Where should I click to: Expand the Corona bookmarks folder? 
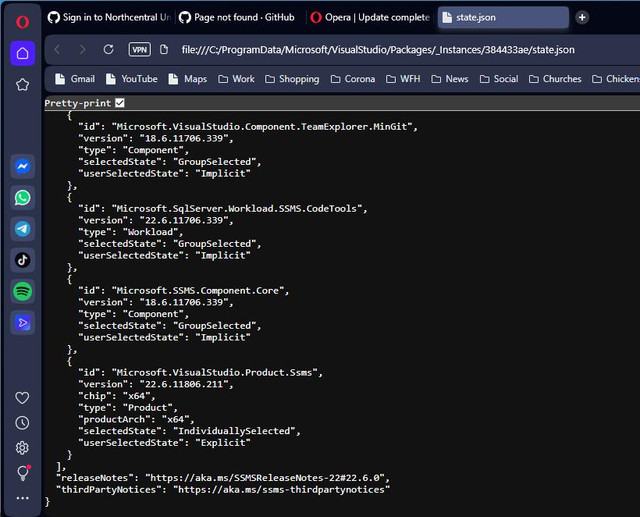pos(353,79)
